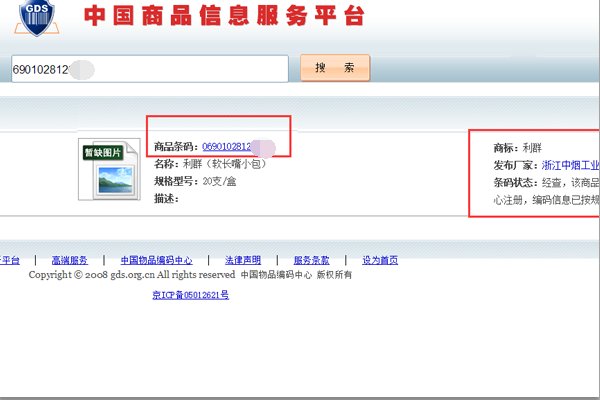Open the 高端服务 footer link
The height and width of the screenshot is (400, 600).
coord(70,260)
